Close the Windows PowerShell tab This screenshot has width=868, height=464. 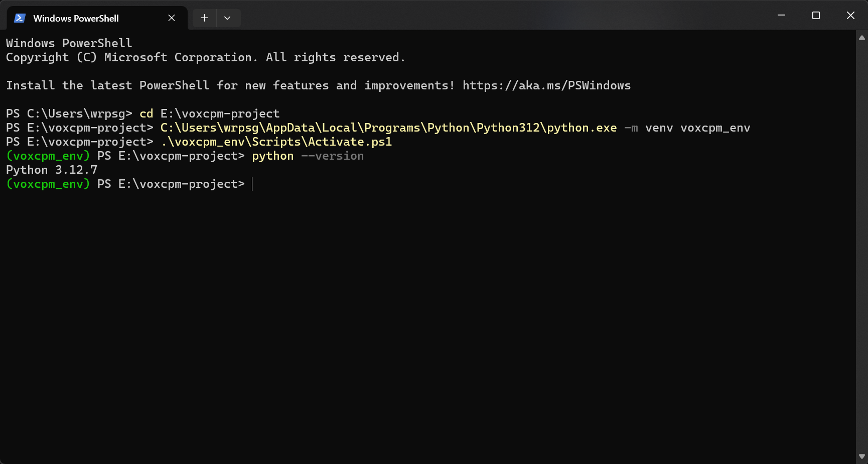172,18
